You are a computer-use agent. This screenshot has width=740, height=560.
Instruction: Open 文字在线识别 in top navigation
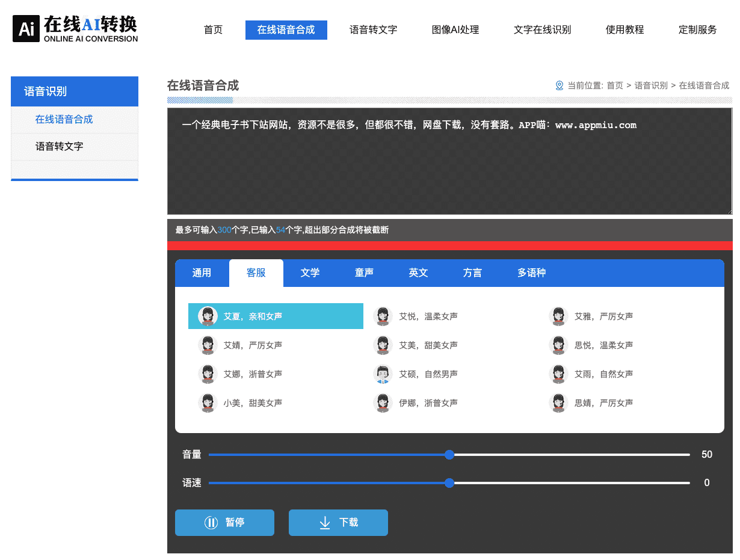[542, 29]
